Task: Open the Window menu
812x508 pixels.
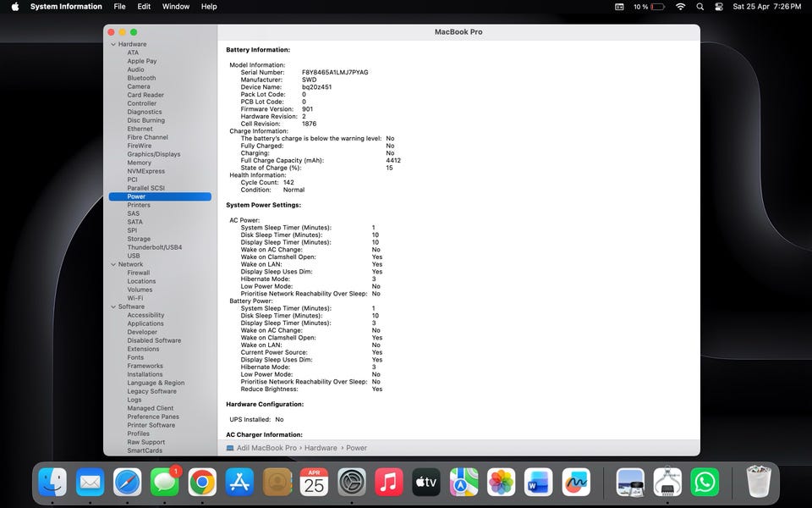Action: pyautogui.click(x=176, y=7)
